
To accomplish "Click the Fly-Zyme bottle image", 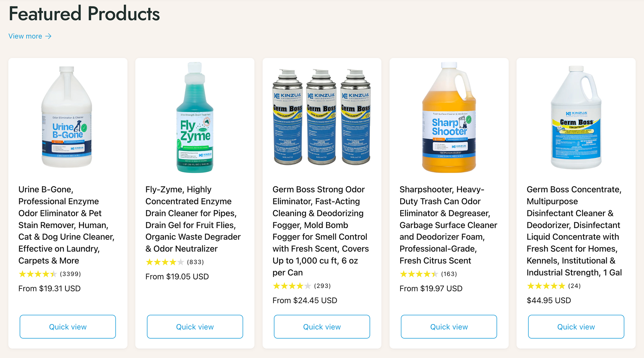I will pyautogui.click(x=195, y=118).
